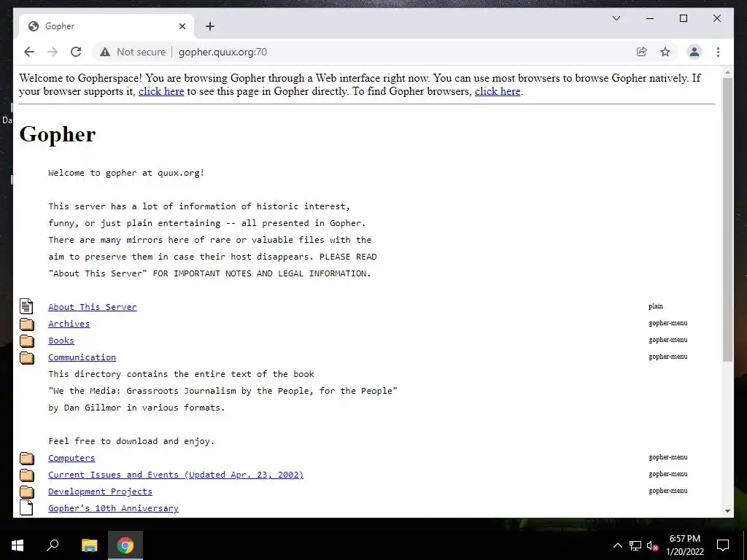Viewport: 747px width, 560px height.
Task: Click the page scrollbar up arrow
Action: [x=727, y=73]
